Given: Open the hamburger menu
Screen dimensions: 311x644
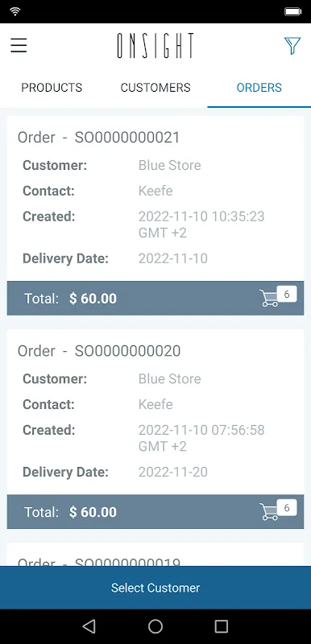Looking at the screenshot, I should (x=19, y=45).
